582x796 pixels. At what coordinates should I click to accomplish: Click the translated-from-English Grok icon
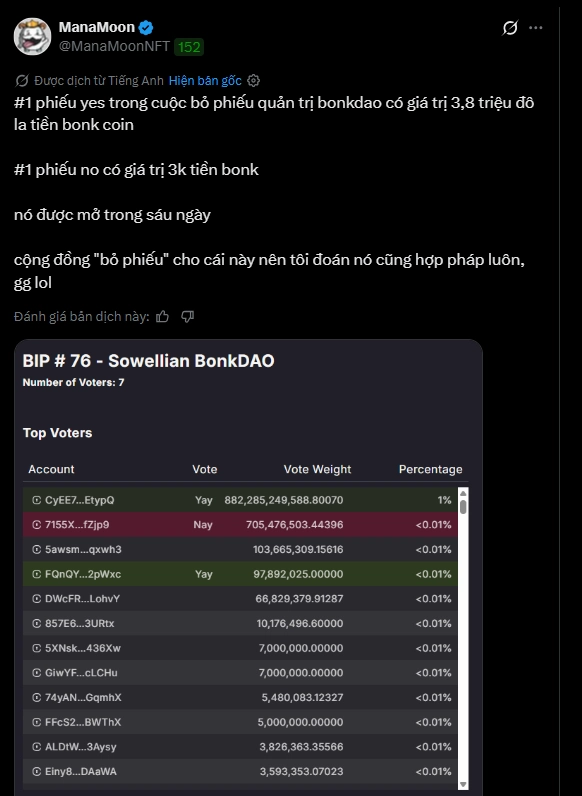22,81
